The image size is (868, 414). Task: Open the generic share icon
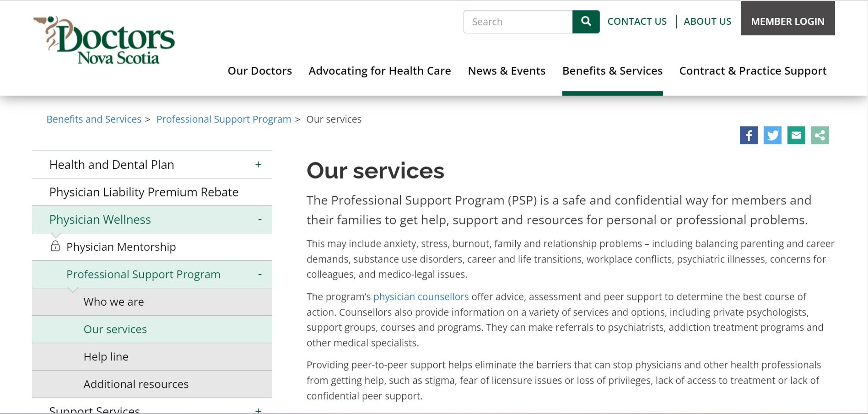(x=820, y=135)
